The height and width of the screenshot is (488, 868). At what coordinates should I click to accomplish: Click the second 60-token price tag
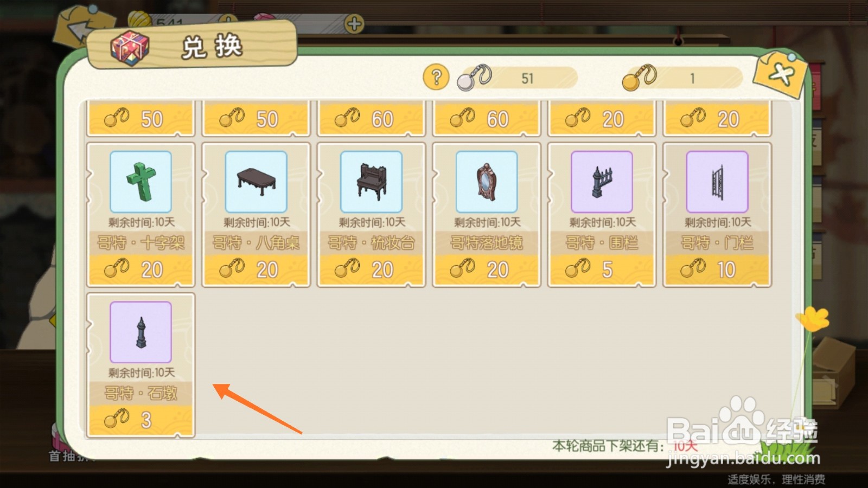[487, 119]
